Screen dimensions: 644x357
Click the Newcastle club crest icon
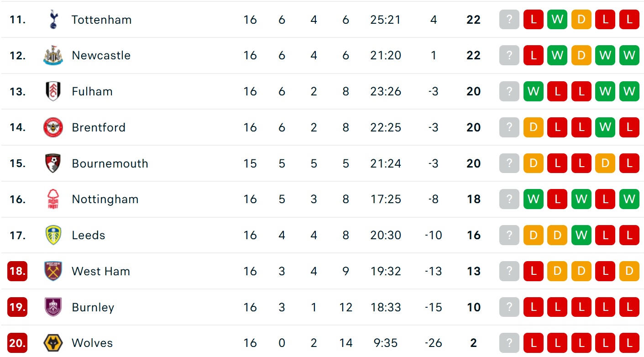[x=53, y=56]
